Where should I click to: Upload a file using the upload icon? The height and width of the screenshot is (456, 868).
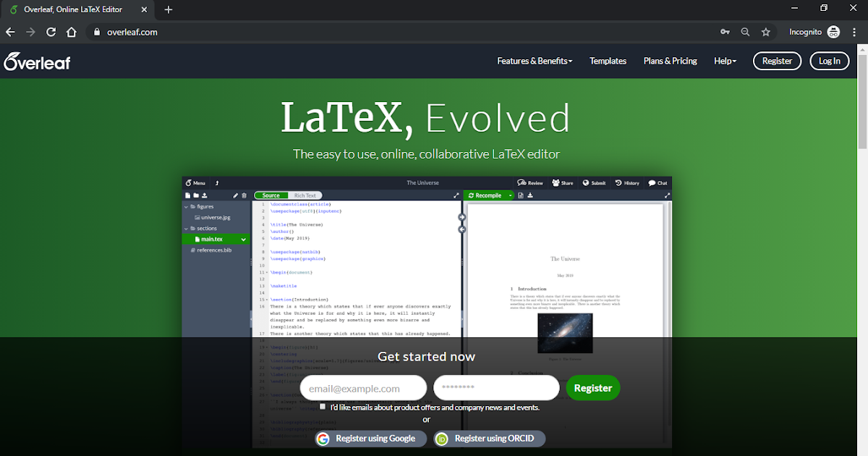pyautogui.click(x=203, y=195)
